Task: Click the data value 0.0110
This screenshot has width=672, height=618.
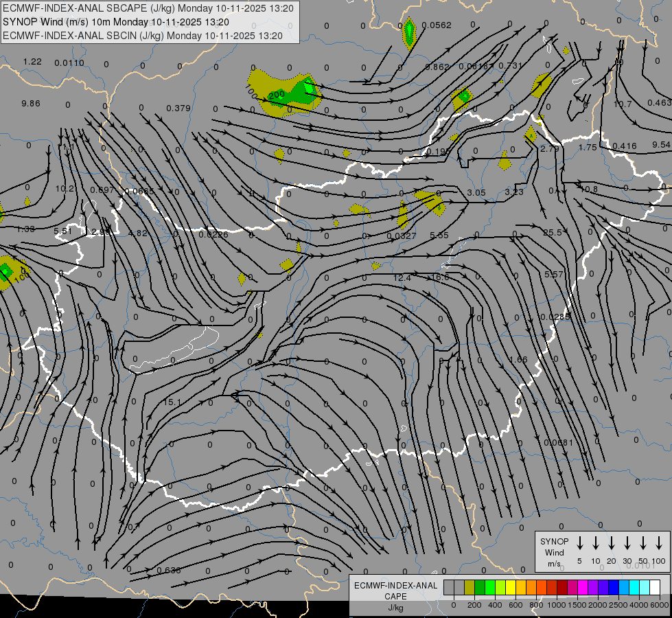Action: point(69,63)
